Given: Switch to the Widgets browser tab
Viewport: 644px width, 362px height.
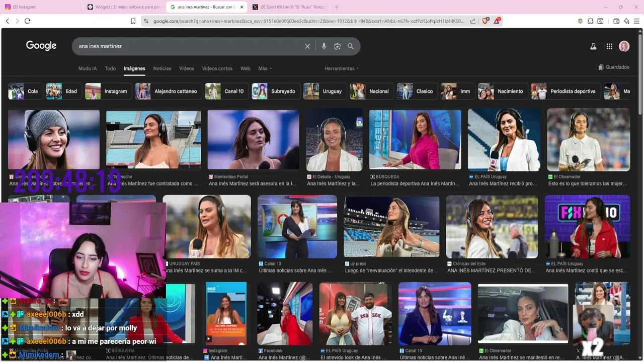Looking at the screenshot, I should tap(124, 7).
